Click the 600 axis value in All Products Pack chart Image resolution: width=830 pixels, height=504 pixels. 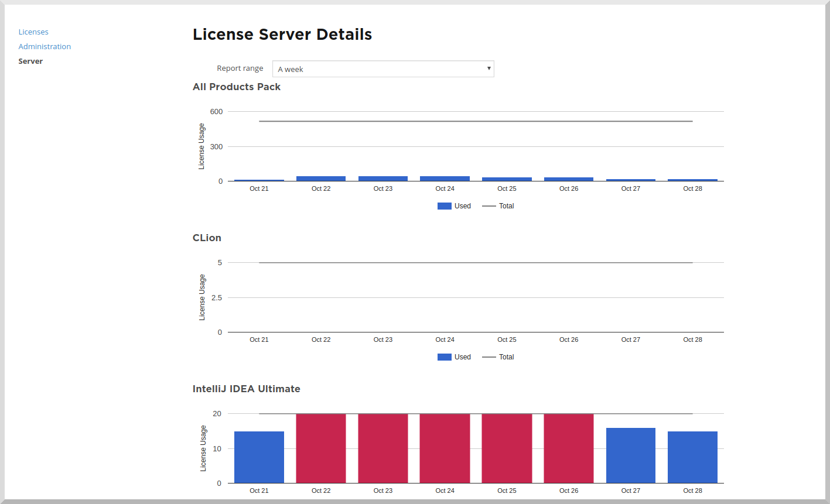[x=217, y=112]
